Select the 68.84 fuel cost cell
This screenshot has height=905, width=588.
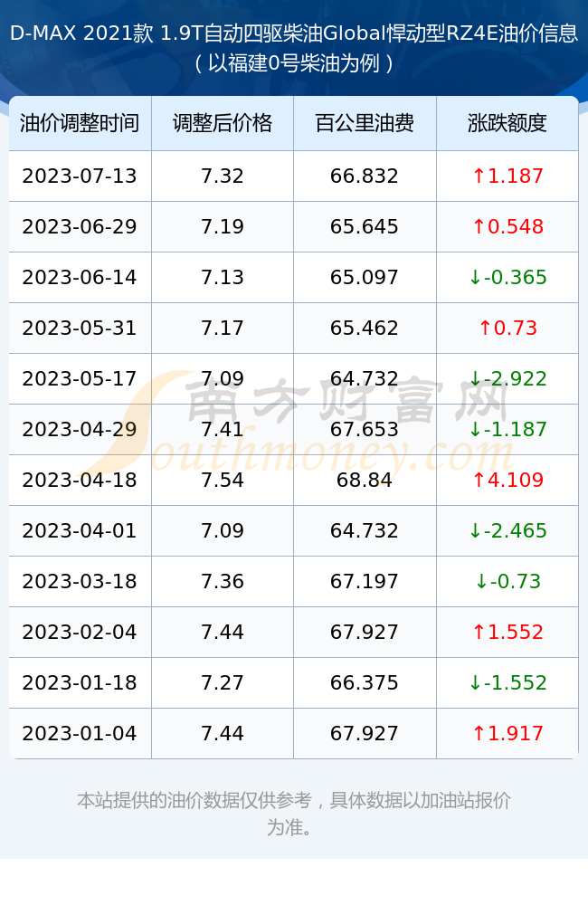point(365,481)
